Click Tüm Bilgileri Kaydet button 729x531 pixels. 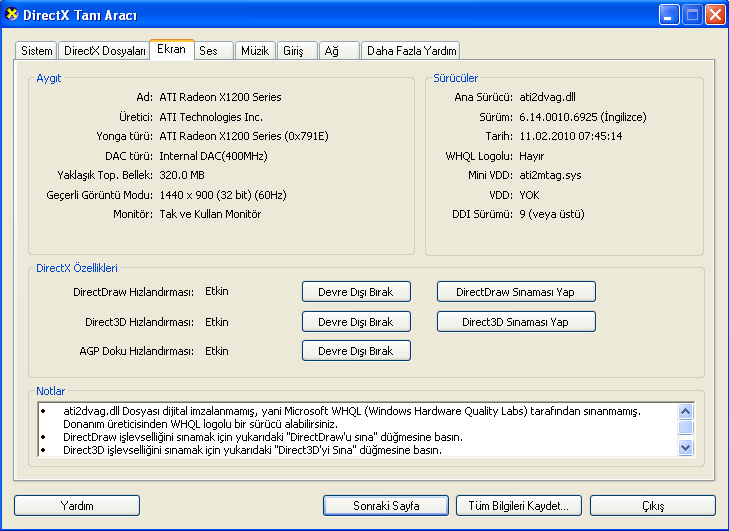[x=519, y=506]
